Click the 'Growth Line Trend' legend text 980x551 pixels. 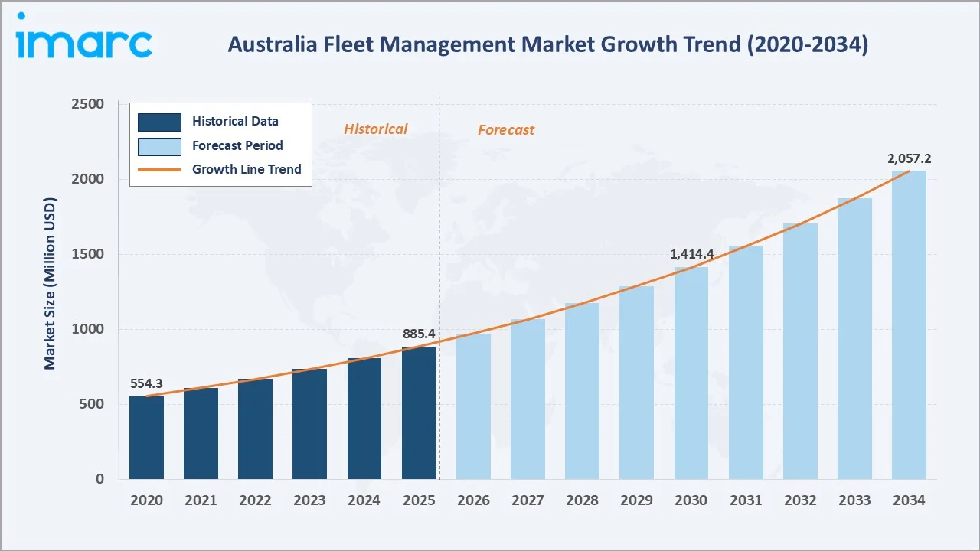(x=247, y=169)
